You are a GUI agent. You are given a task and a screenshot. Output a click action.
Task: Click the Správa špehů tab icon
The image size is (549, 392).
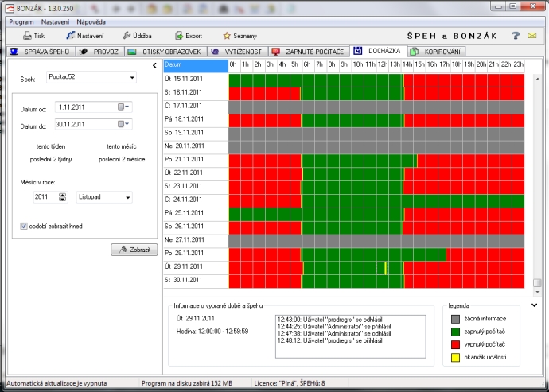coord(14,52)
